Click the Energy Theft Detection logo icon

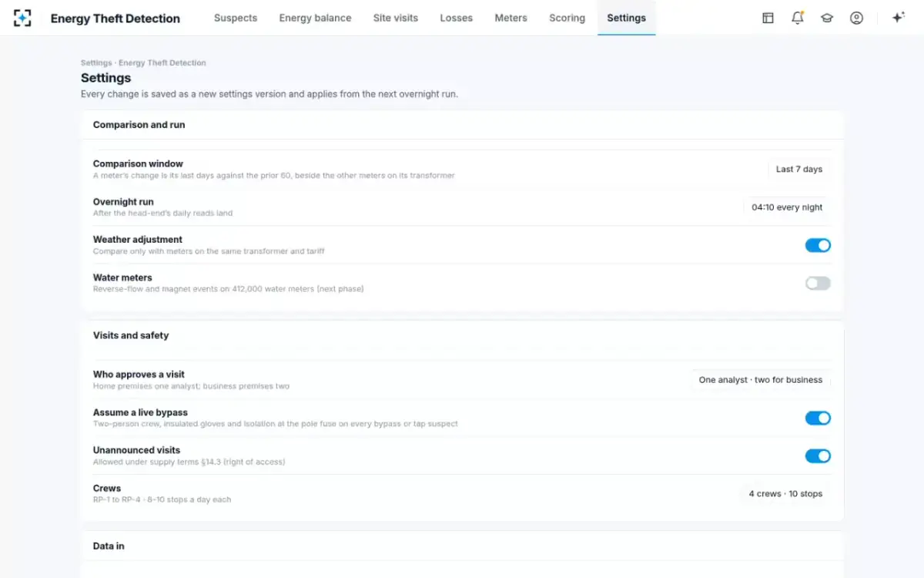pos(22,18)
